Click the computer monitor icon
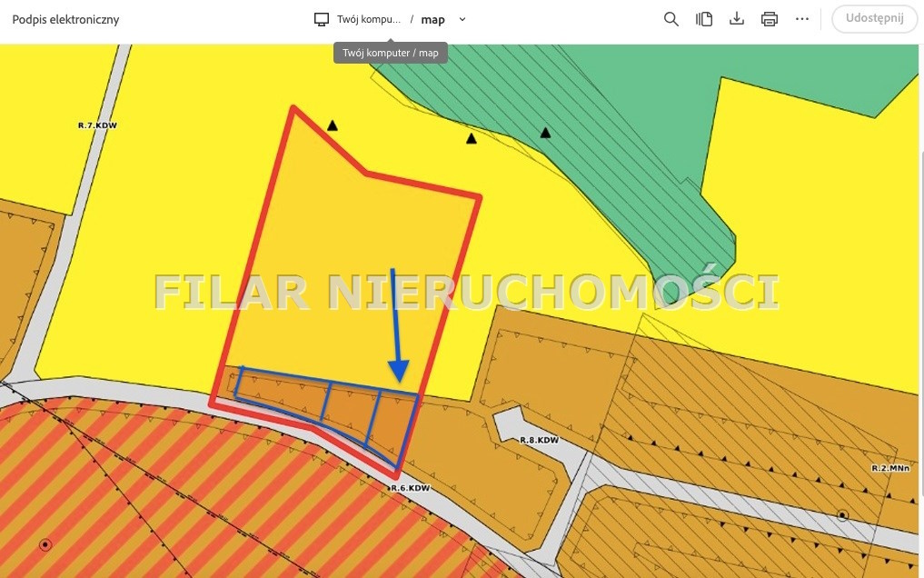This screenshot has height=578, width=924. point(322,19)
